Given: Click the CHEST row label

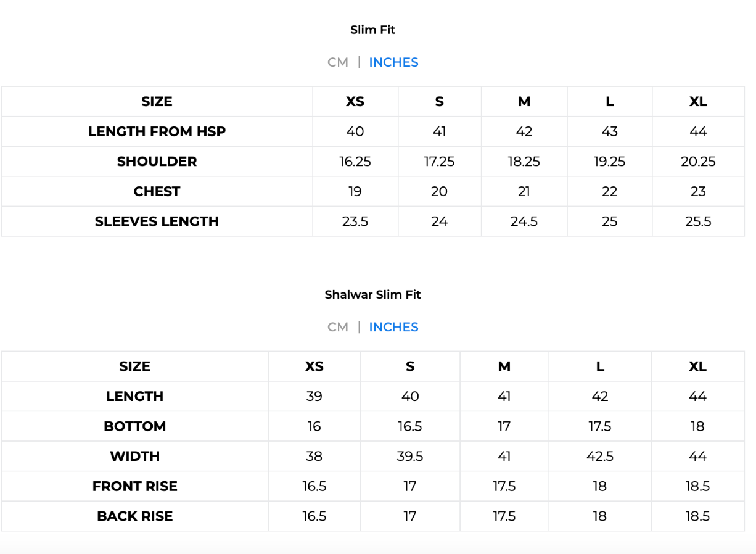Looking at the screenshot, I should coord(157,191).
